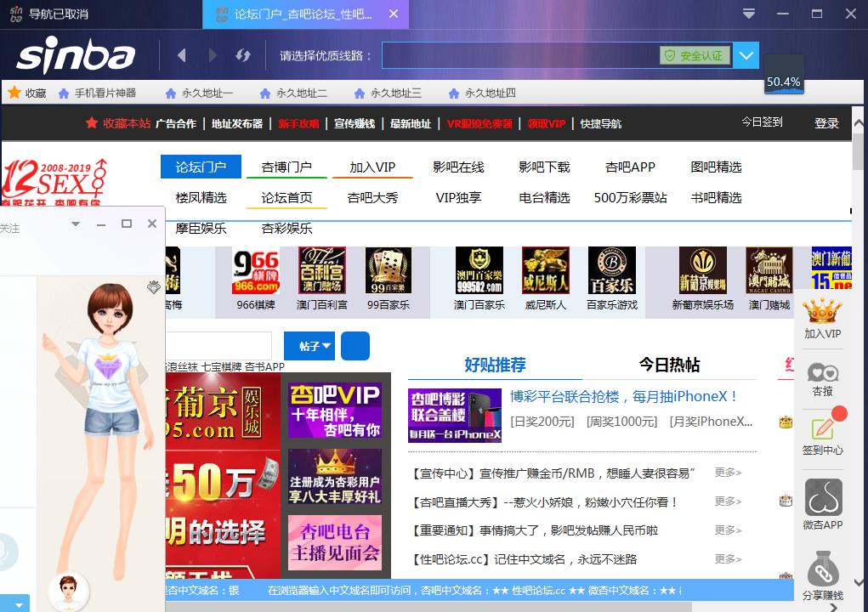This screenshot has width=868, height=612.
Task: Click the page scrollbar down arrow
Action: pos(859,582)
